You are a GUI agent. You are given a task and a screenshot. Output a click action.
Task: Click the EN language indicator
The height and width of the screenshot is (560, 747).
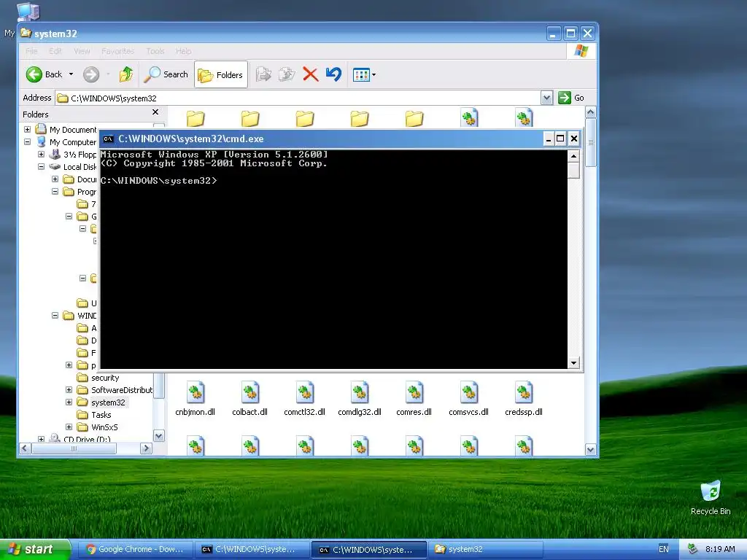point(663,549)
